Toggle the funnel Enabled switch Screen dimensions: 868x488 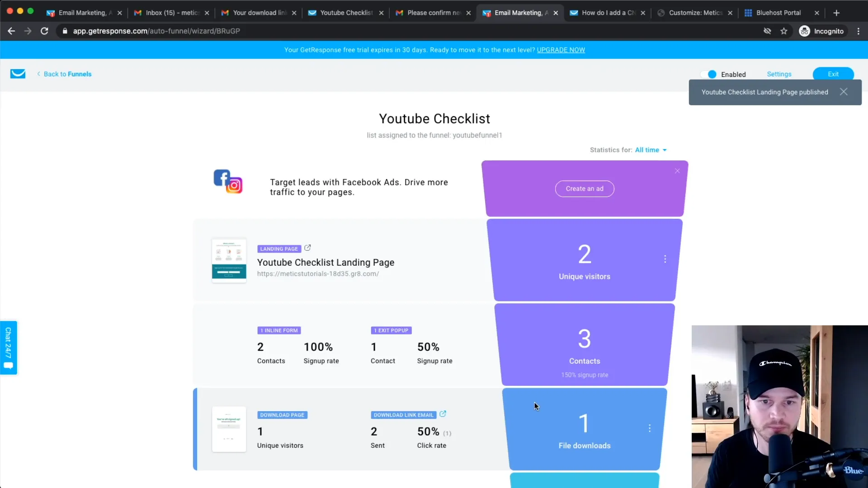(x=709, y=74)
